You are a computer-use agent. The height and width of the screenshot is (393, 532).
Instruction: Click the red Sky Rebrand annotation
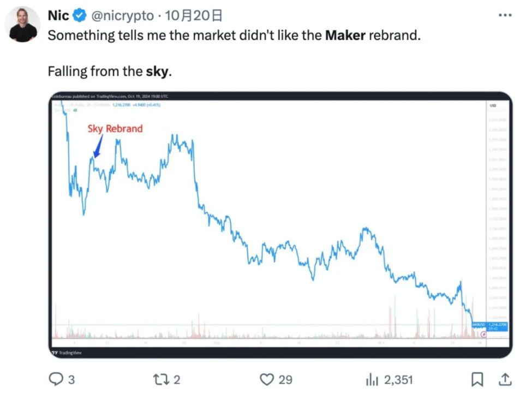115,129
